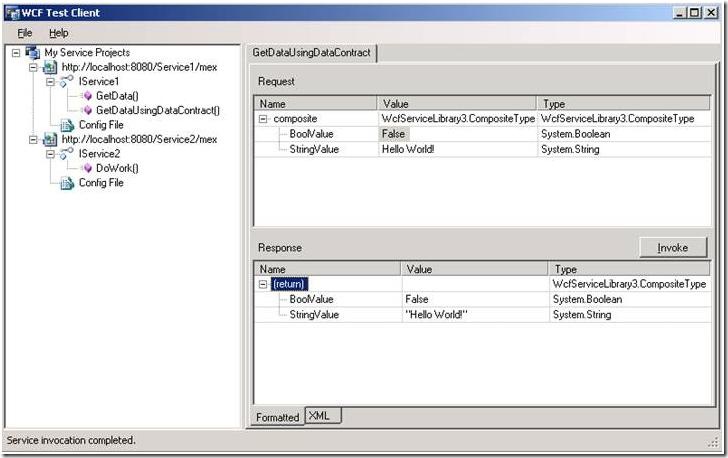Click the Response grid Type column header
The width and height of the screenshot is (728, 458).
(630, 269)
